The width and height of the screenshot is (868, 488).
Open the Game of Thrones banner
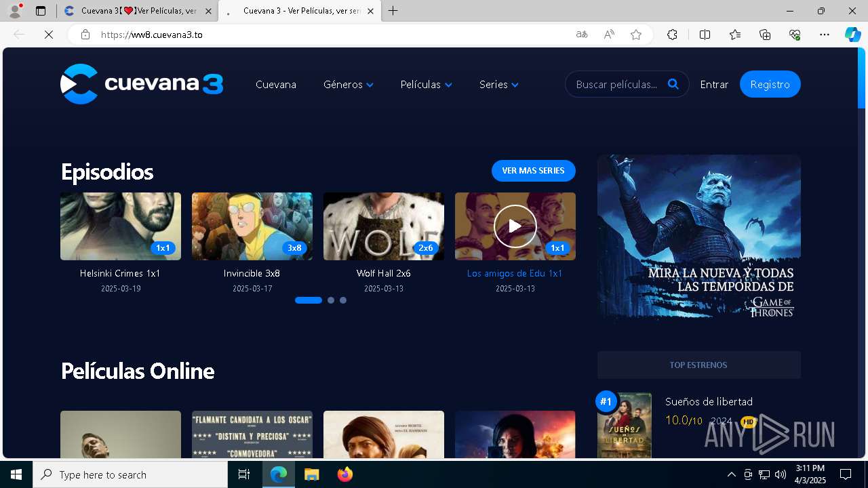click(x=699, y=239)
